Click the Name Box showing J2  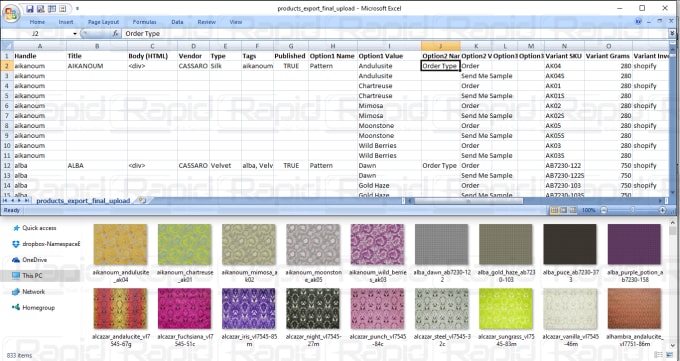[x=36, y=33]
